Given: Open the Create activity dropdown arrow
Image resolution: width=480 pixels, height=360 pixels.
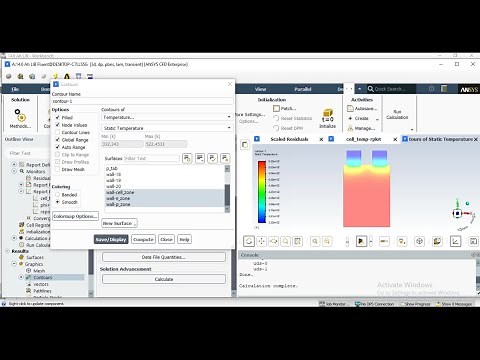Looking at the screenshot, I should tap(377, 119).
